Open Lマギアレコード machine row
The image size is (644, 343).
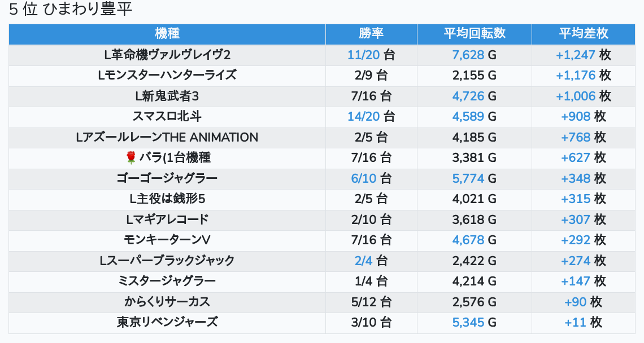coord(167,219)
